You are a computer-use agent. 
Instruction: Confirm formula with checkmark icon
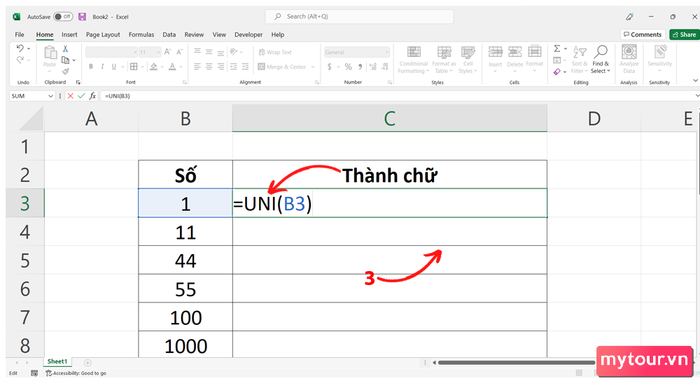(x=81, y=96)
